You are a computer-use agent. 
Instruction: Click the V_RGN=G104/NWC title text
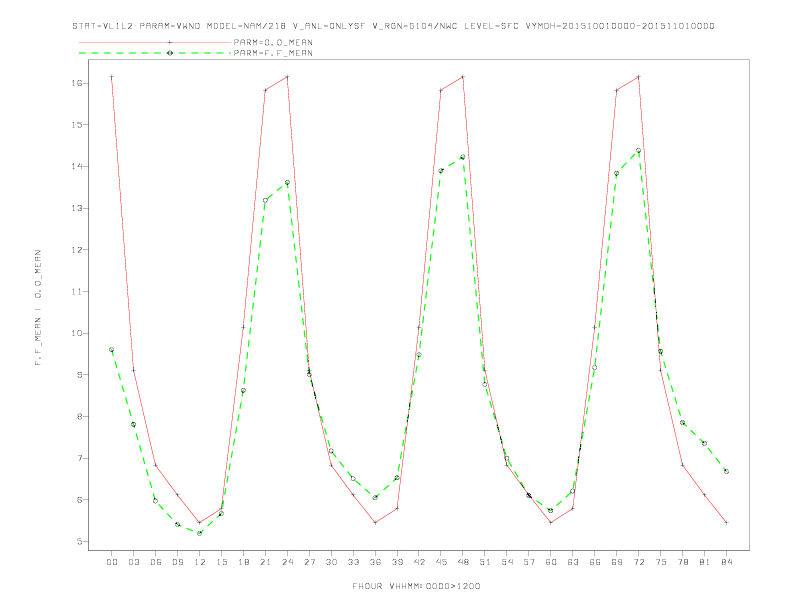click(415, 26)
